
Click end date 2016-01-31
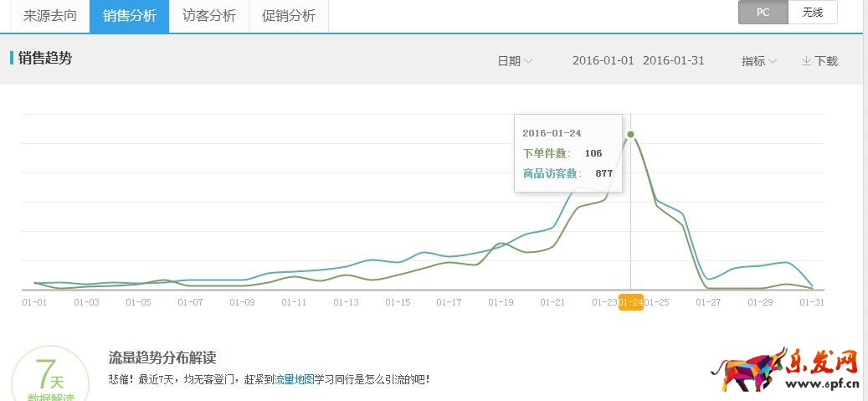[673, 61]
